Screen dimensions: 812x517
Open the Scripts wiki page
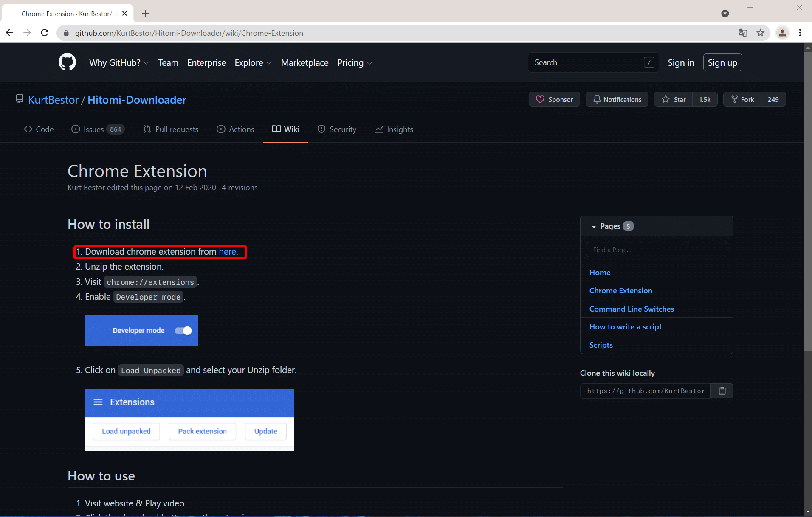coord(601,345)
